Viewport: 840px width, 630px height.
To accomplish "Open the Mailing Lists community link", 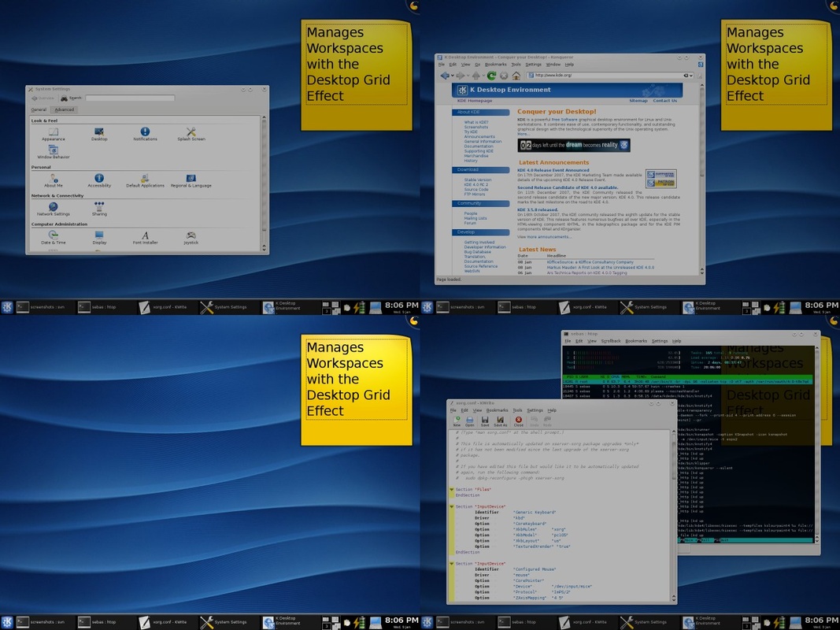I will [x=476, y=218].
